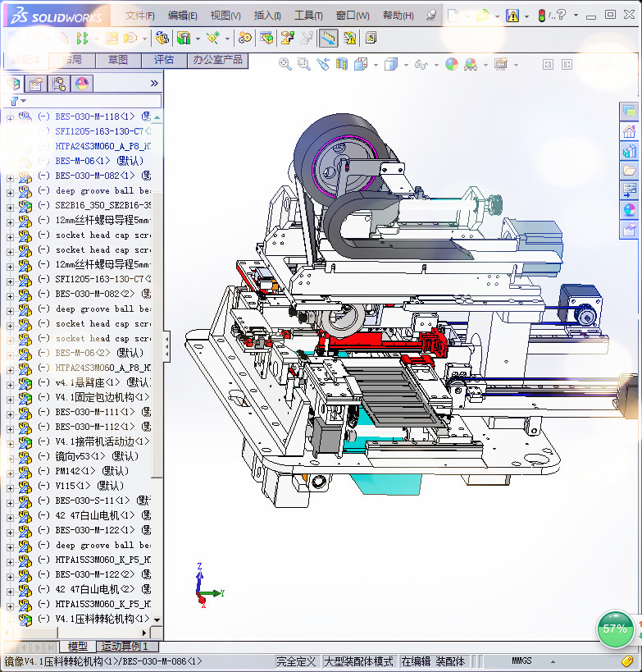
Task: Expand panel tabs with double chevron
Action: [x=154, y=84]
